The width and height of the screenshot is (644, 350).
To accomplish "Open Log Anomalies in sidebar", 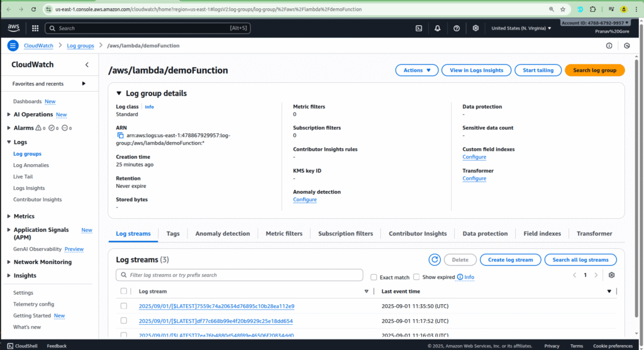I will coord(31,165).
